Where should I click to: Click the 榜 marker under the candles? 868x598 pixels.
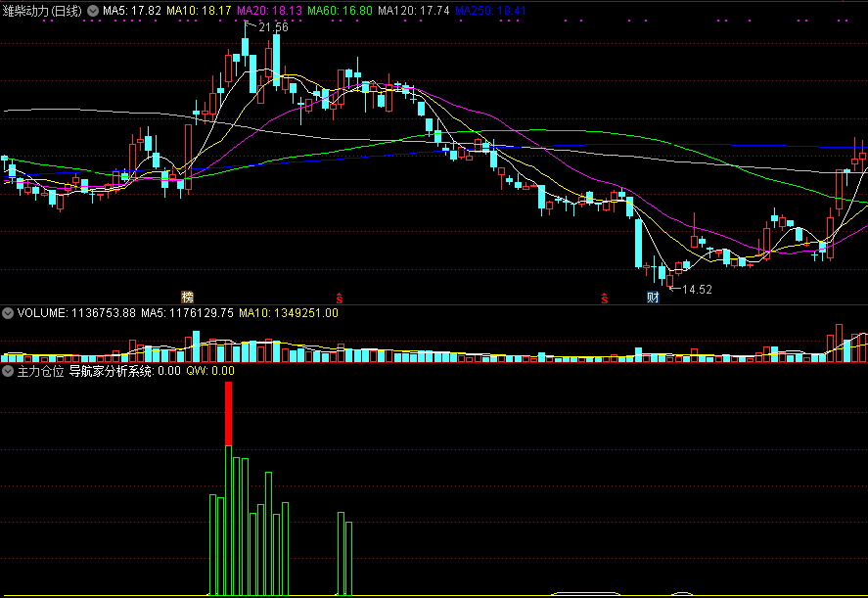click(x=188, y=298)
